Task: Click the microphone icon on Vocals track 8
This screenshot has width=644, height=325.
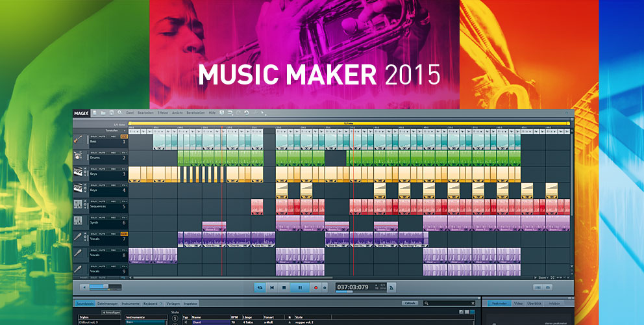Action: click(x=78, y=253)
